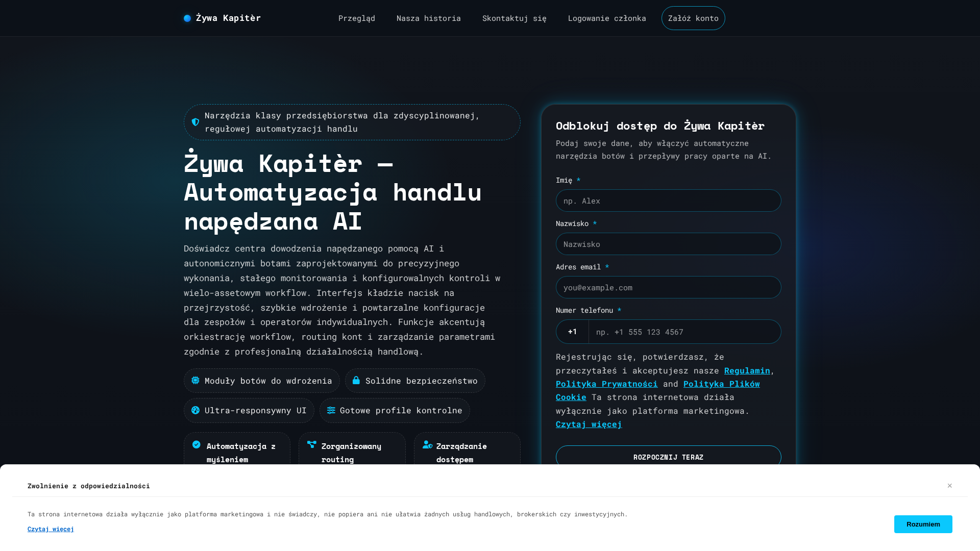
Task: Click the Narzędzia klasy przedsiębiorstwa banner text
Action: [x=342, y=122]
